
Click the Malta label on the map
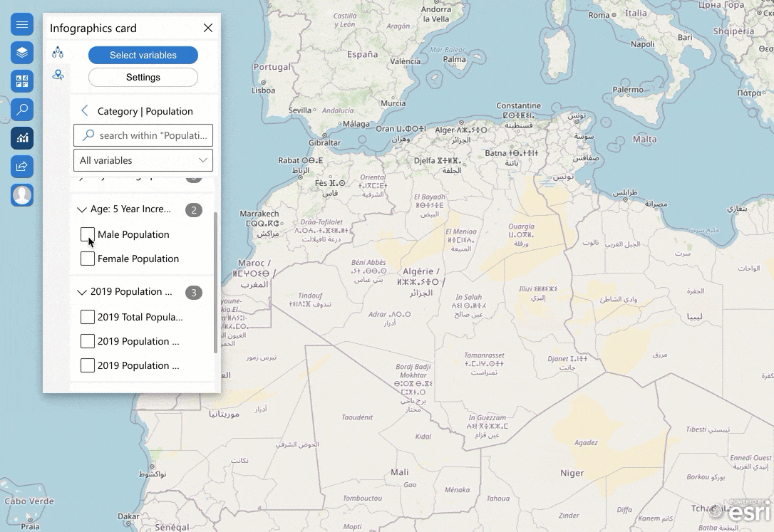click(645, 139)
